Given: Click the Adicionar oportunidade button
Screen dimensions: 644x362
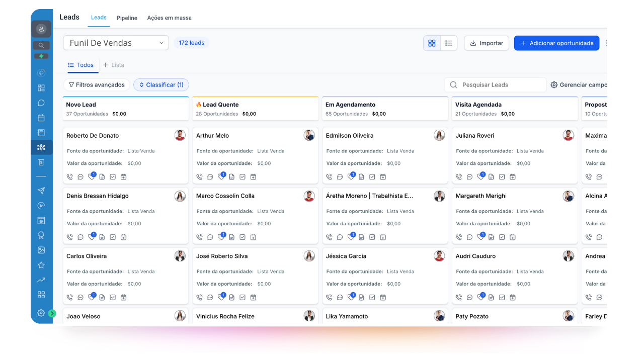Looking at the screenshot, I should [x=556, y=43].
